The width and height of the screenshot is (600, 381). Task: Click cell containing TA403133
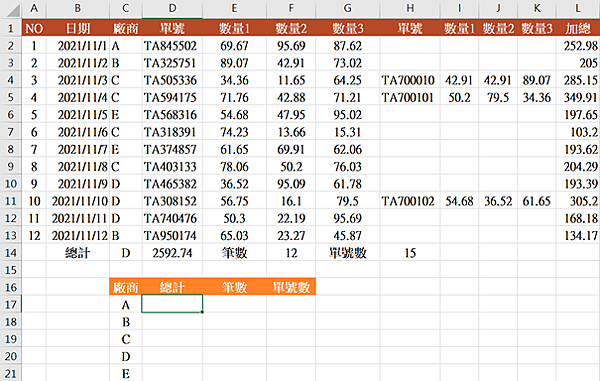pos(172,166)
